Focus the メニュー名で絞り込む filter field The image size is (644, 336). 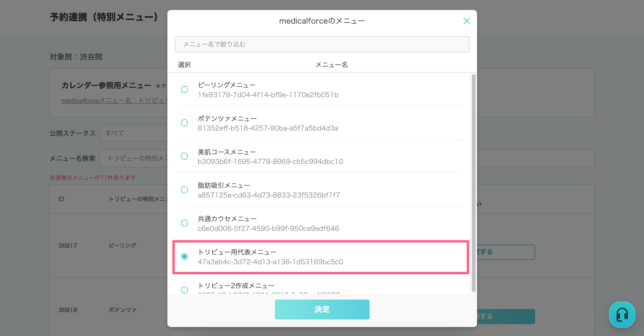[322, 44]
